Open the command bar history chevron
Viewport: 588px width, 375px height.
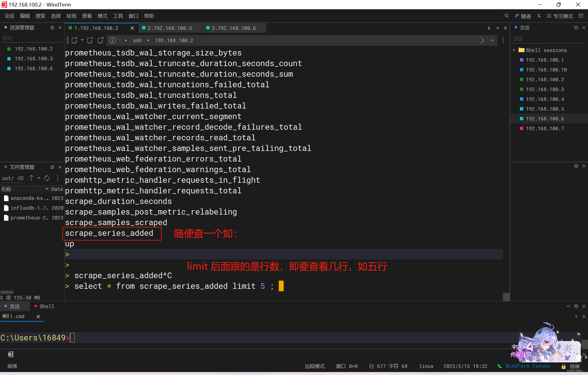point(492,40)
